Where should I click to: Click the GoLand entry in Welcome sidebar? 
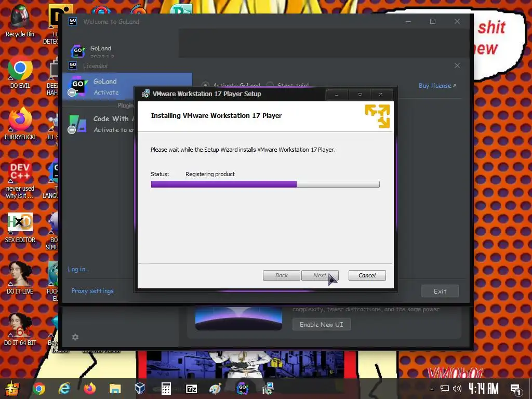[x=100, y=48]
